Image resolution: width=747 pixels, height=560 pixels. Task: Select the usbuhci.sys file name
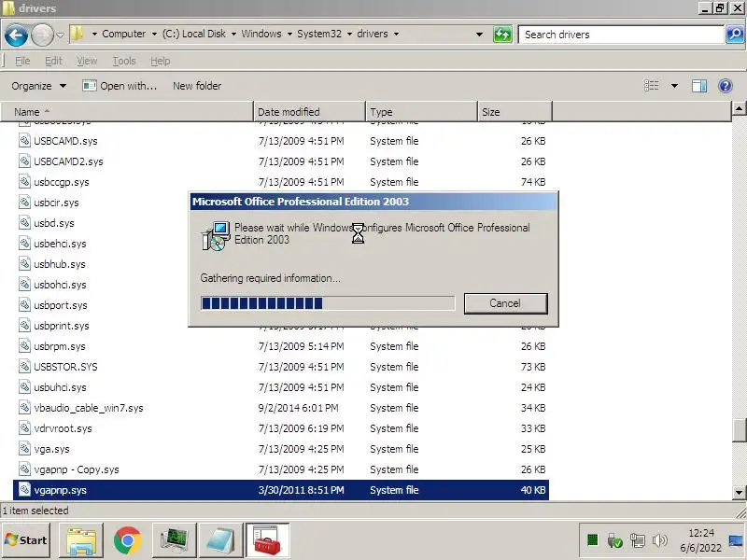pyautogui.click(x=60, y=387)
